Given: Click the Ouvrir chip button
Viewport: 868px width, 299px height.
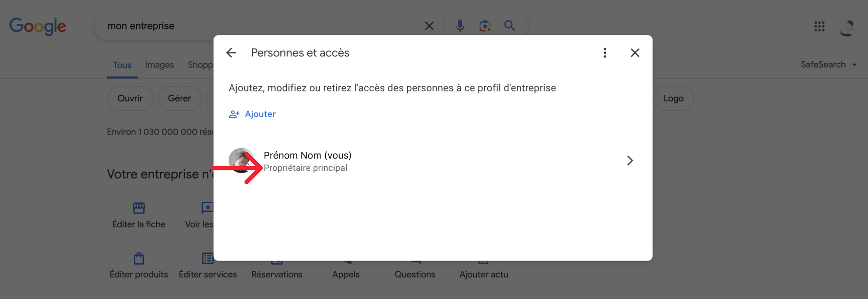Looking at the screenshot, I should (x=130, y=98).
